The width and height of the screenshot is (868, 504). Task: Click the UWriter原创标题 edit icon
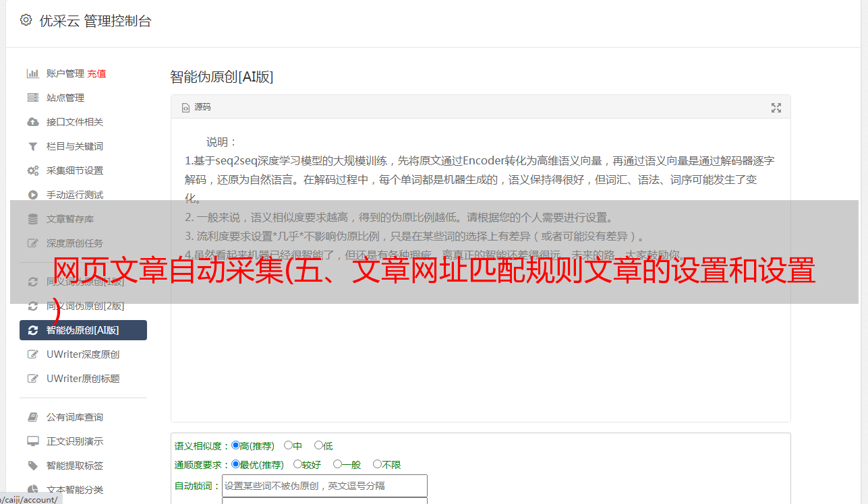click(x=32, y=379)
